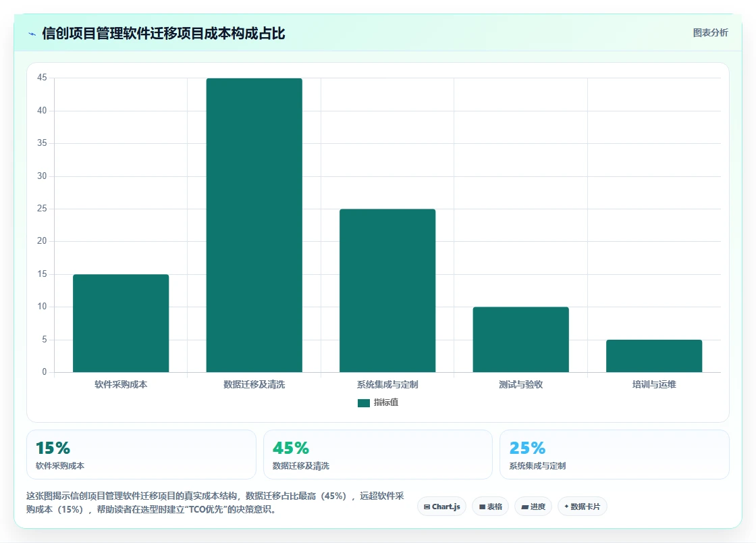756x543 pixels.
Task: Click the 软件采购成本 x-axis label
Action: tap(121, 384)
